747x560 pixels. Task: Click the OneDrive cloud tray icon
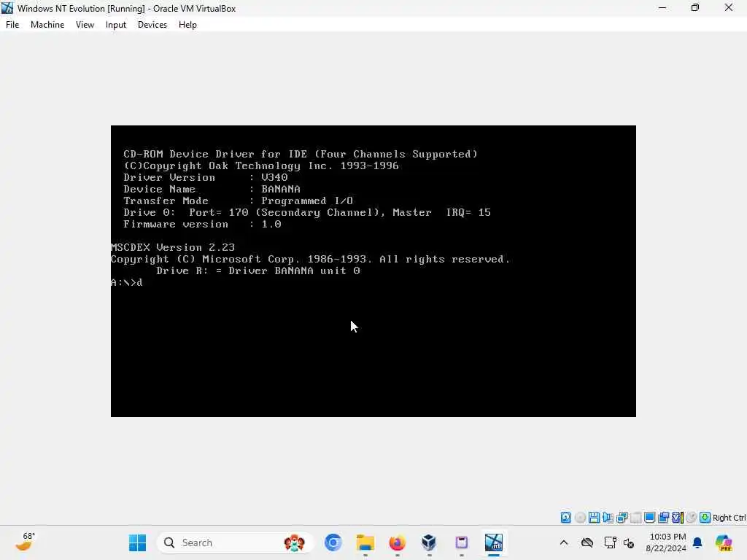coord(587,542)
